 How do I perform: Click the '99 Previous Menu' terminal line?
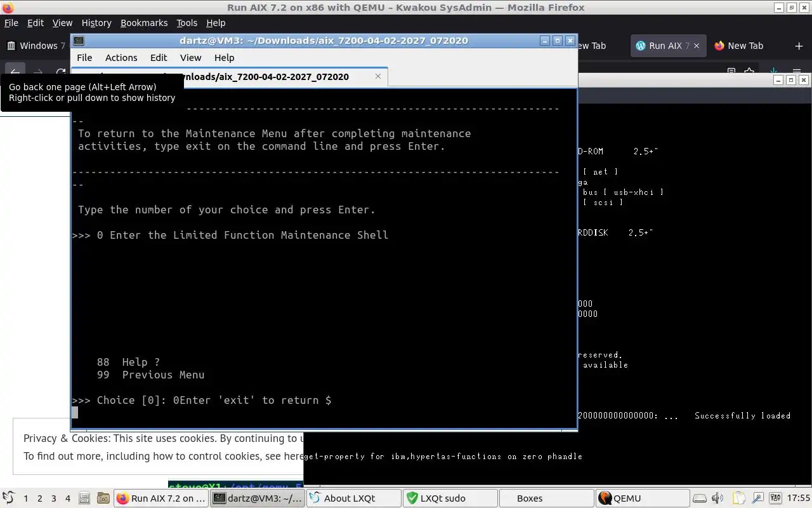click(x=150, y=375)
